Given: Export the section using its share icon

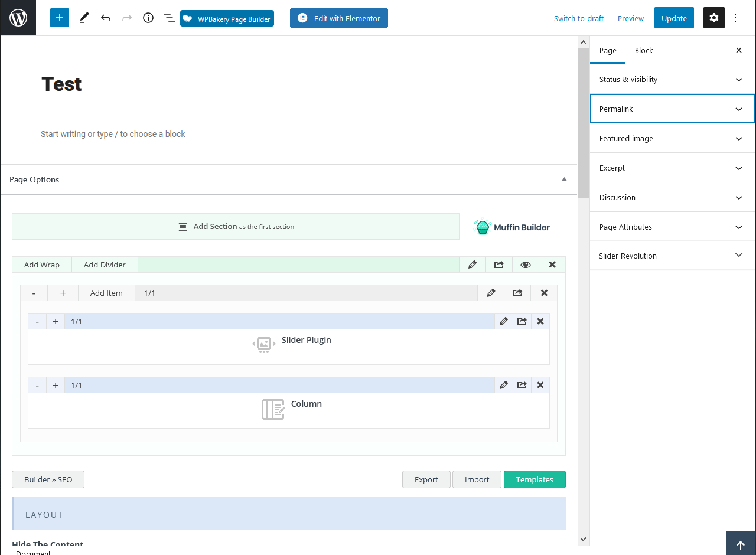Looking at the screenshot, I should (x=499, y=265).
